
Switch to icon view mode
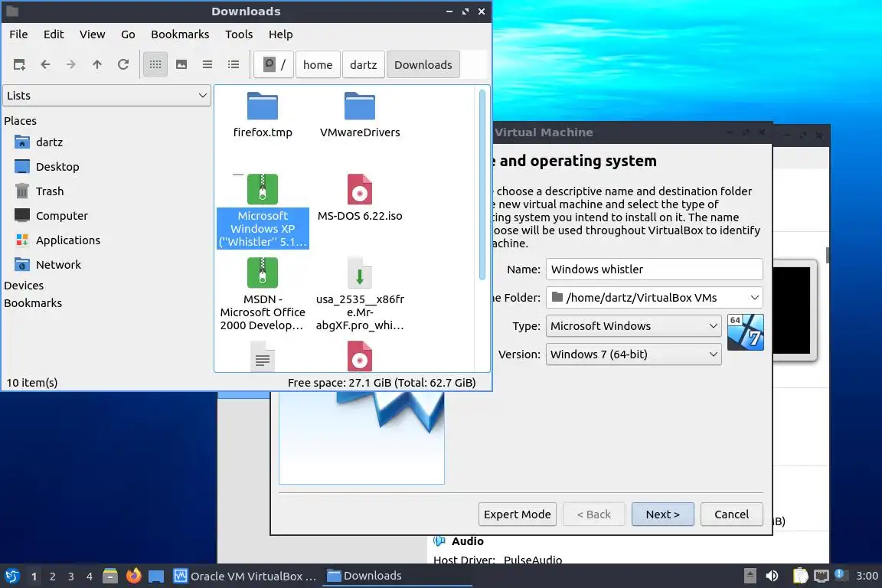click(155, 65)
